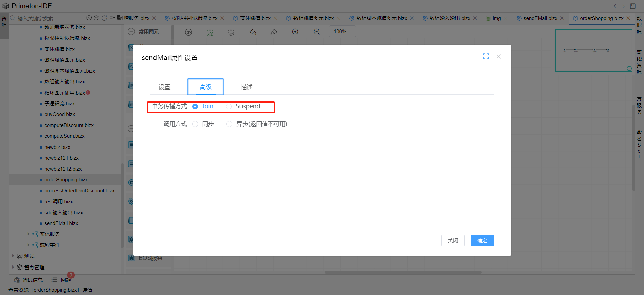The height and width of the screenshot is (295, 644).
Task: Click the undo arrow in the toolbar
Action: (x=253, y=32)
